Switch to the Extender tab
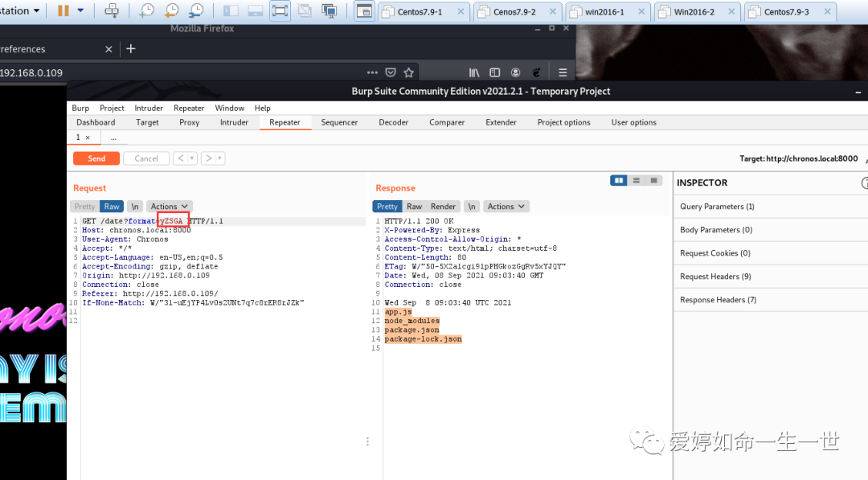Image resolution: width=868 pixels, height=480 pixels. 501,122
